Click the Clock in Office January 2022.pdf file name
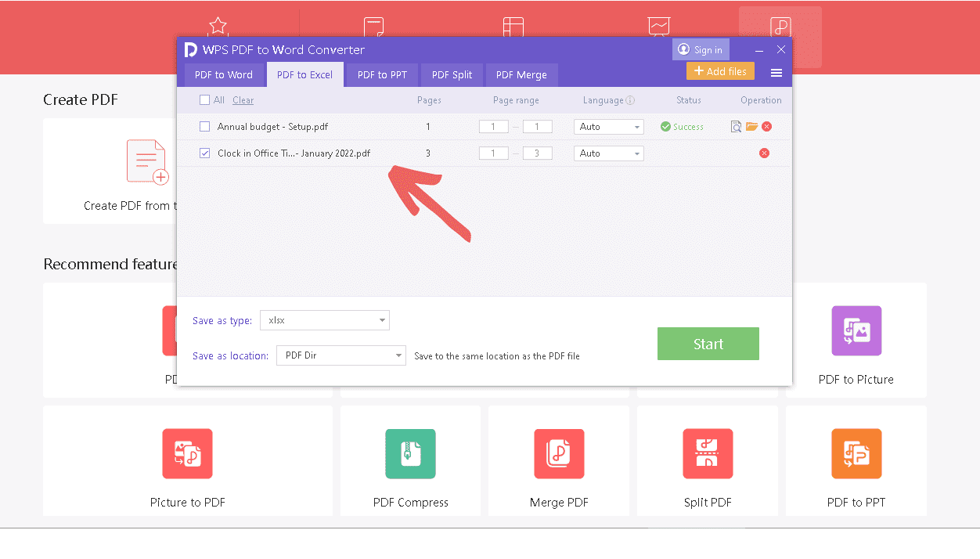The image size is (980, 559). [294, 153]
